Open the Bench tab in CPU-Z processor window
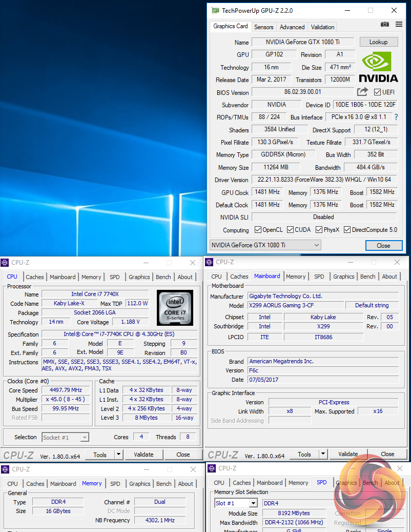411x532 pixels. pos(163,277)
